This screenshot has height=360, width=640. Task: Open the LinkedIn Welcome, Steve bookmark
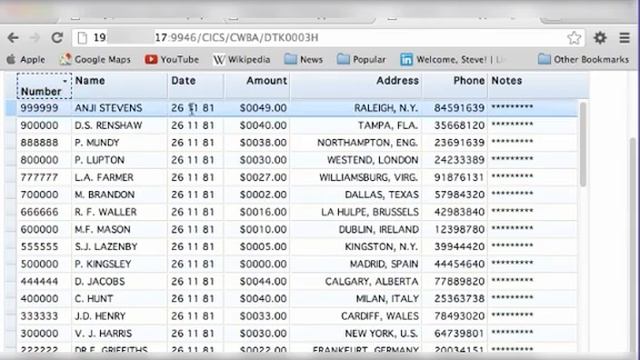[452, 60]
